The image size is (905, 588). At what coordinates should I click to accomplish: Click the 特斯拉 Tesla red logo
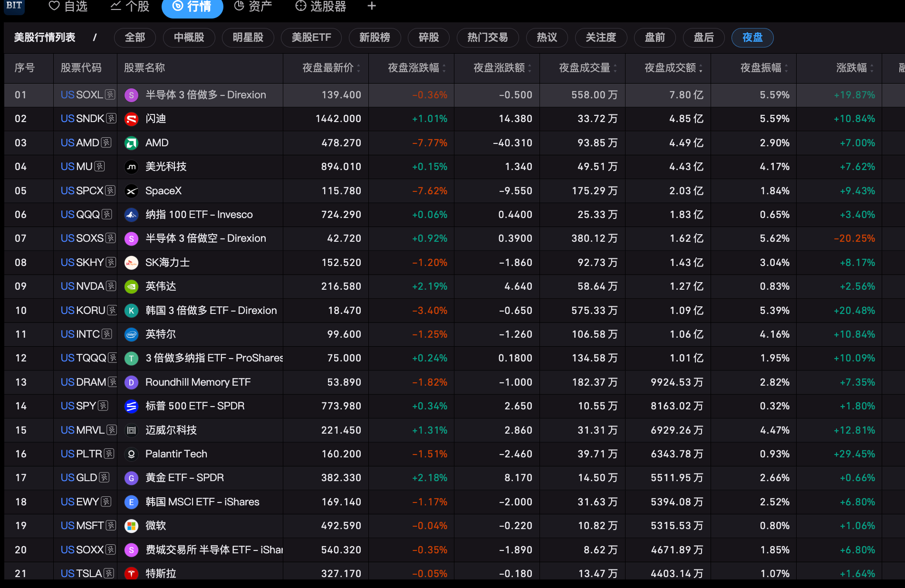pos(131,574)
